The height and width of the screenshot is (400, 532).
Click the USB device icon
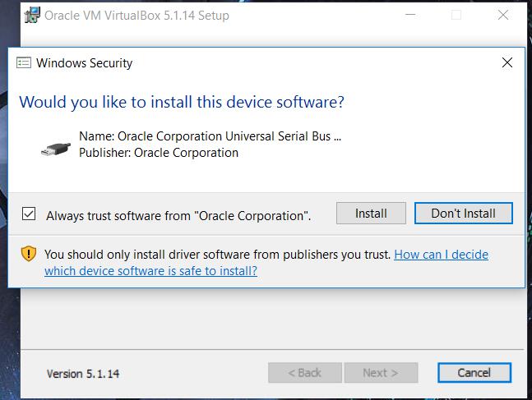click(x=56, y=149)
